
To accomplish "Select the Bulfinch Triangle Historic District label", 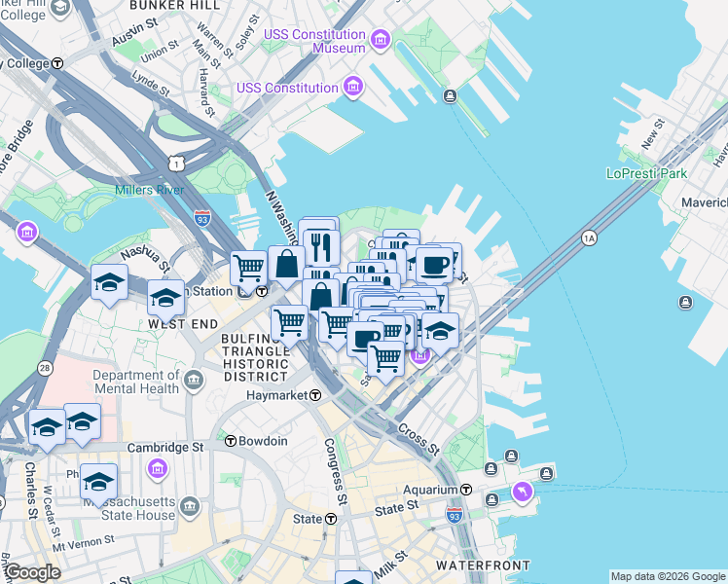I will point(255,357).
